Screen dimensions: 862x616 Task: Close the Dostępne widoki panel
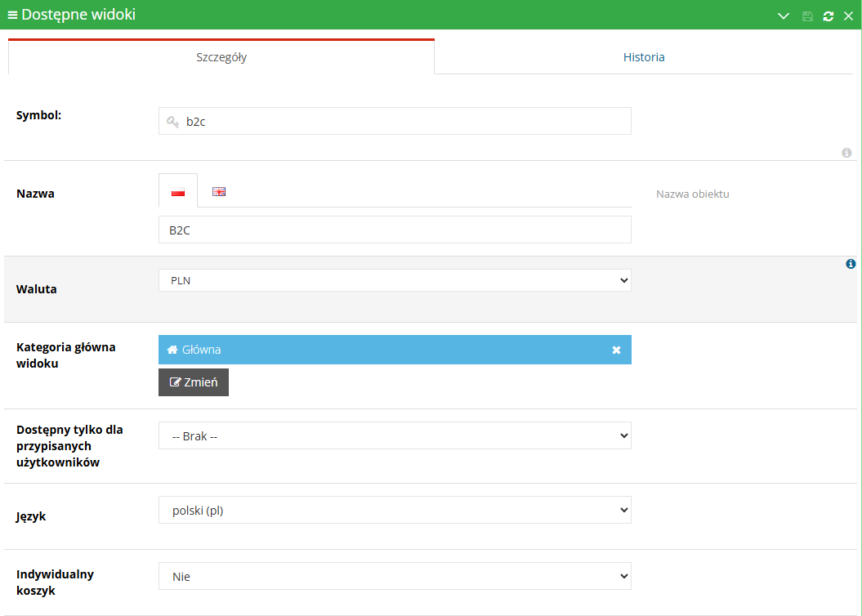click(848, 16)
